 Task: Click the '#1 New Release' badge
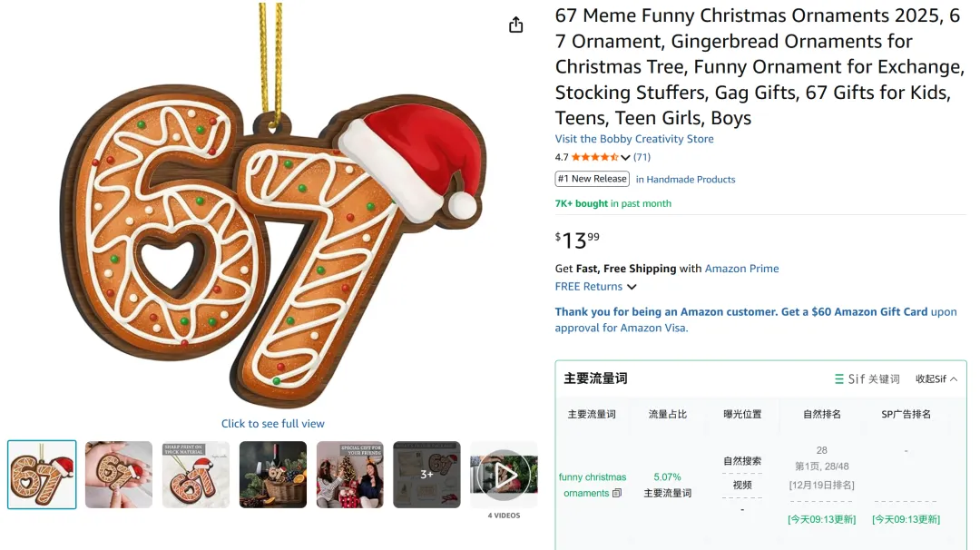(x=593, y=179)
